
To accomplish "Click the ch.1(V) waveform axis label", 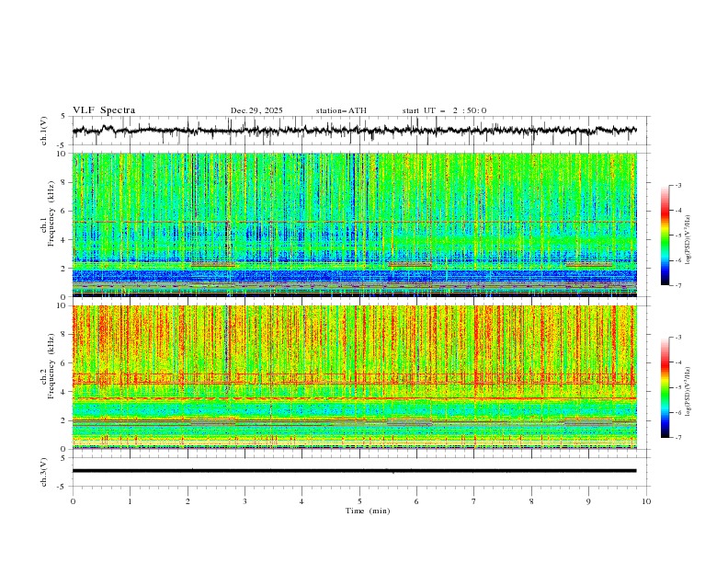I will 43,131.
